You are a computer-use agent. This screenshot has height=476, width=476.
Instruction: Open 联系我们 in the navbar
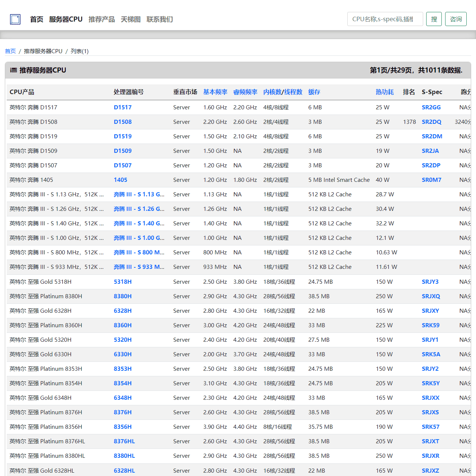tap(160, 19)
